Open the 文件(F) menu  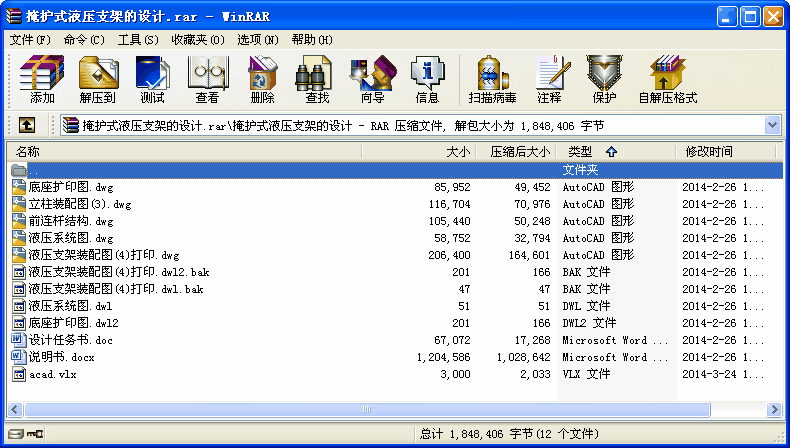coord(31,40)
